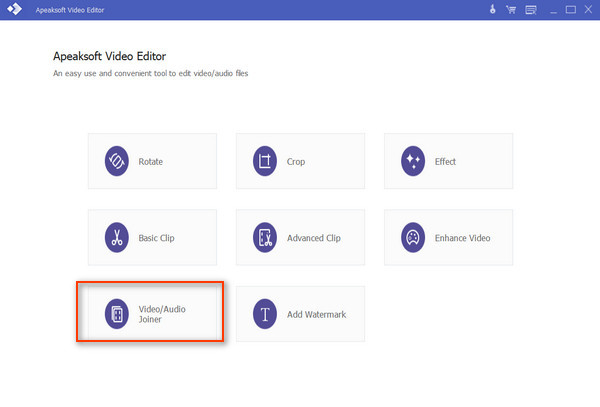Choose the Crop label
The width and height of the screenshot is (600, 407).
tap(296, 162)
